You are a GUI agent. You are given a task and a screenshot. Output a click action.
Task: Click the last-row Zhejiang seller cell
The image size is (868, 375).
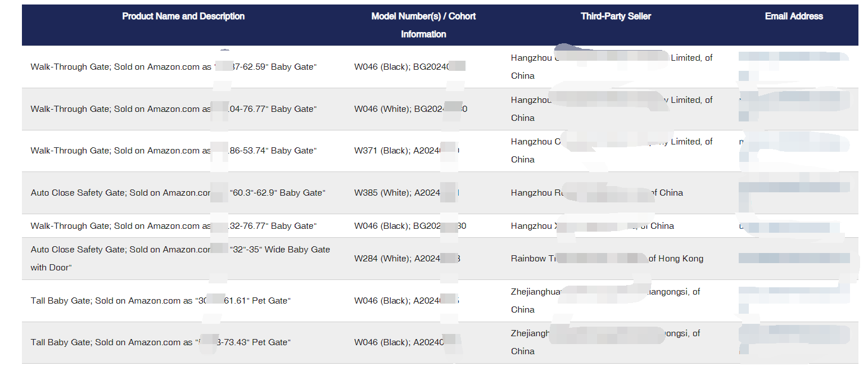605,342
